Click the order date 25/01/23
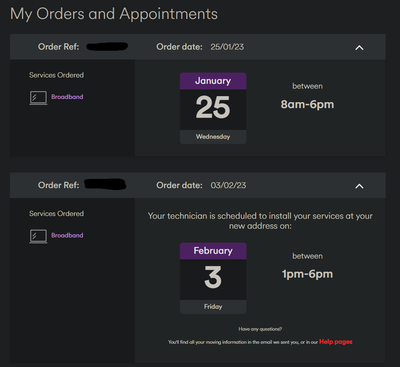Viewport: 400px width, 367px height. [x=227, y=47]
